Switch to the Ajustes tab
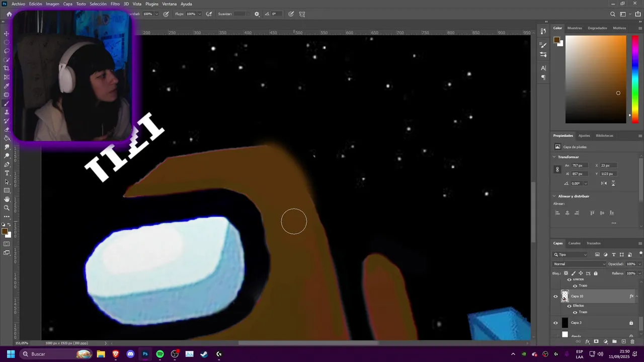This screenshot has height=362, width=644. (x=584, y=136)
